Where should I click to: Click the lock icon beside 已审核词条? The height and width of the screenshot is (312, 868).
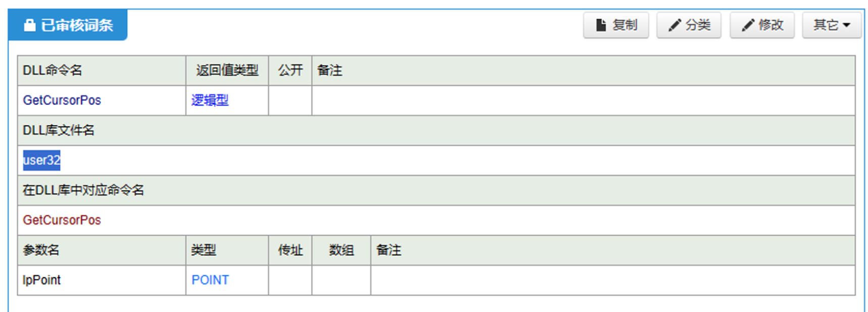[x=30, y=25]
